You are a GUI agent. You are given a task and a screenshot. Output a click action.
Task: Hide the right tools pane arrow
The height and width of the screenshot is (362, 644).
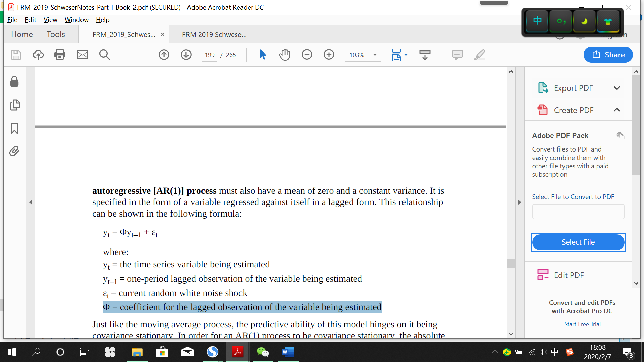[519, 202]
